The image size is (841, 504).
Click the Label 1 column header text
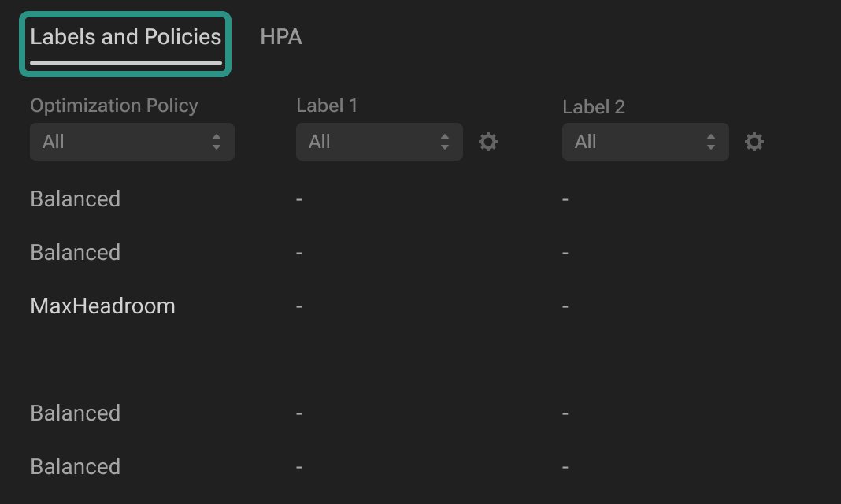click(327, 106)
